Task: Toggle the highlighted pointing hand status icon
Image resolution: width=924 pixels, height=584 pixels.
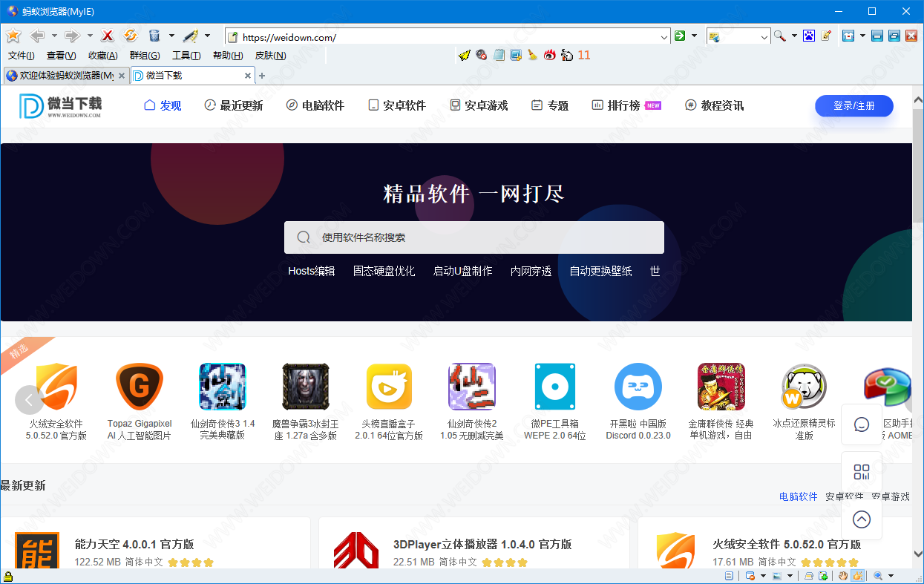Action: coord(857,576)
